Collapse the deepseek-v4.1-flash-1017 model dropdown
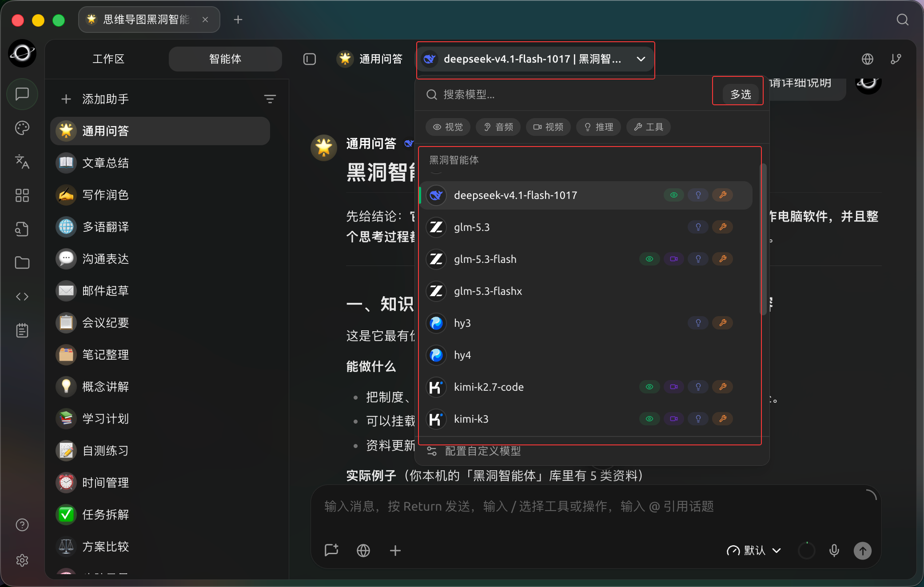 pyautogui.click(x=535, y=59)
